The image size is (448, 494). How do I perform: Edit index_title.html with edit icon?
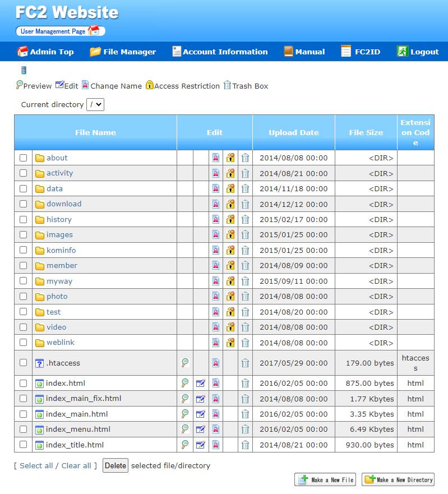[x=200, y=445]
